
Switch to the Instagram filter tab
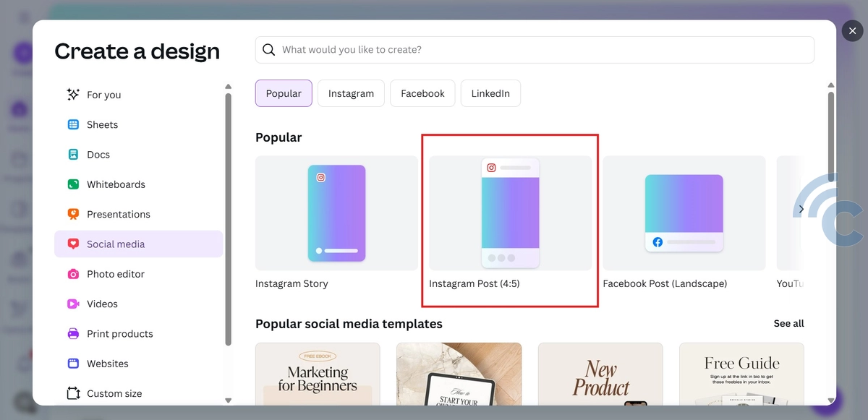point(351,93)
